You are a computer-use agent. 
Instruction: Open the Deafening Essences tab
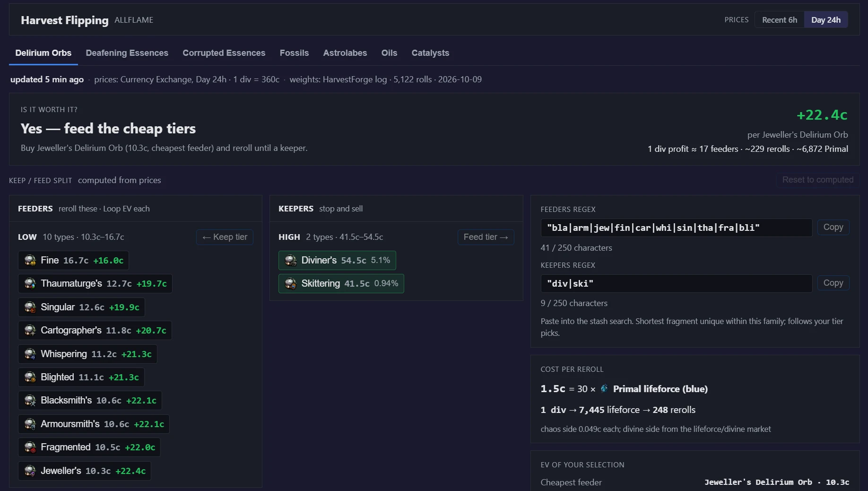pyautogui.click(x=127, y=53)
